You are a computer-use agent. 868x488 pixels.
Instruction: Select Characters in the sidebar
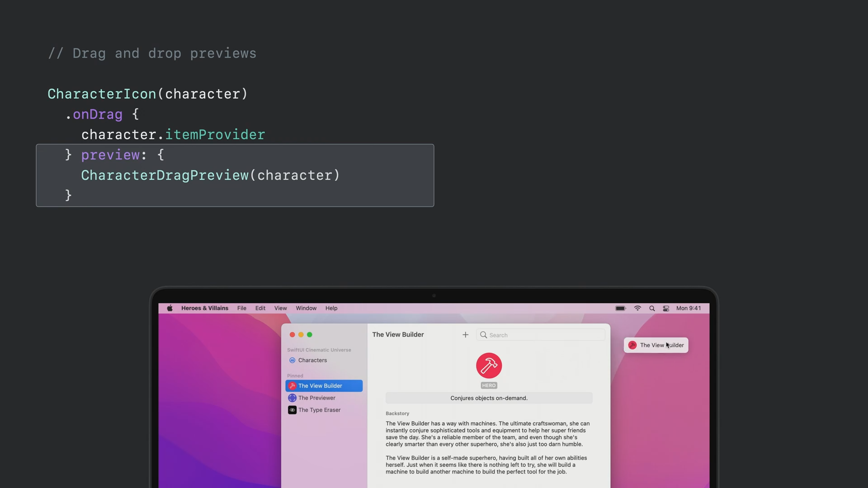point(312,361)
